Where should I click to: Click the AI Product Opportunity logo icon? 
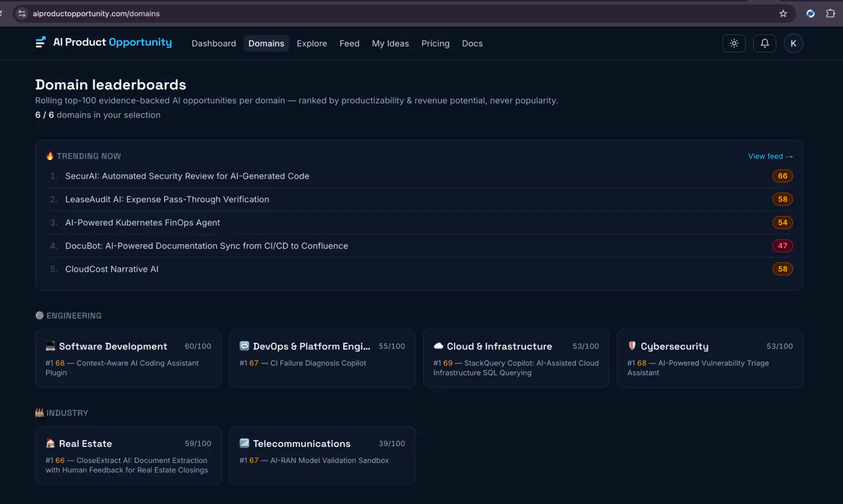(40, 42)
